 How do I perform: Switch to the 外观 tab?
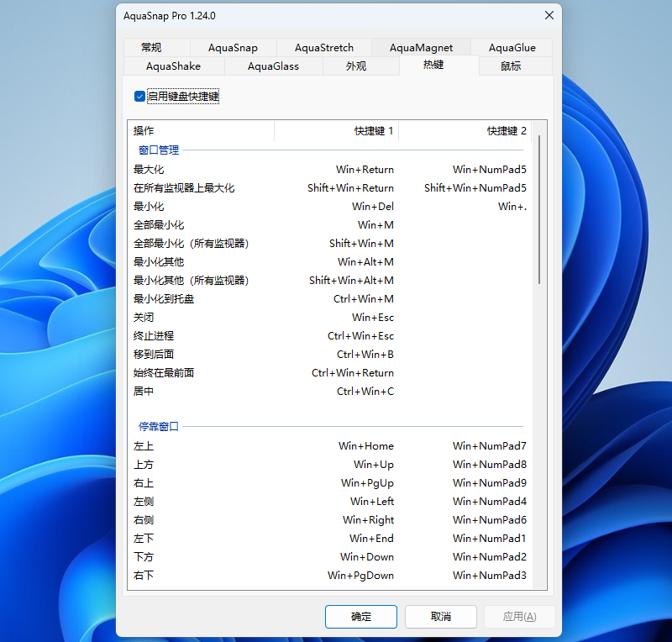[361, 66]
